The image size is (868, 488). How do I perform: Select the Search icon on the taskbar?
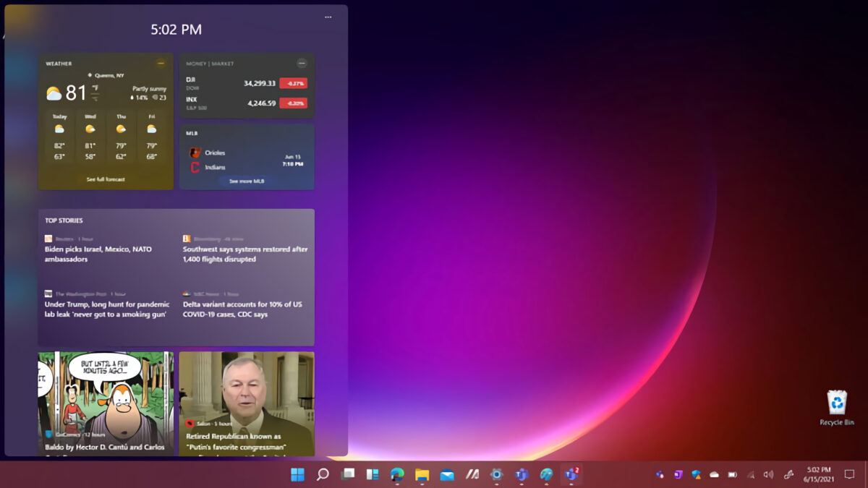tap(323, 475)
